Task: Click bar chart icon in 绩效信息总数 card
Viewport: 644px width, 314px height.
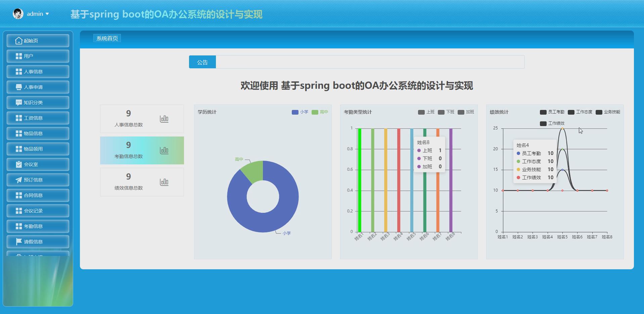Action: pos(164,182)
